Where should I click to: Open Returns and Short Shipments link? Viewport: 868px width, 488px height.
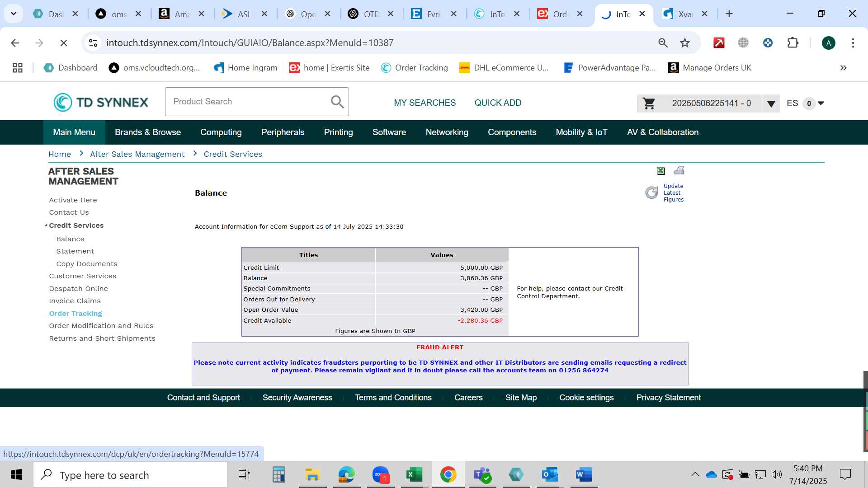point(102,338)
